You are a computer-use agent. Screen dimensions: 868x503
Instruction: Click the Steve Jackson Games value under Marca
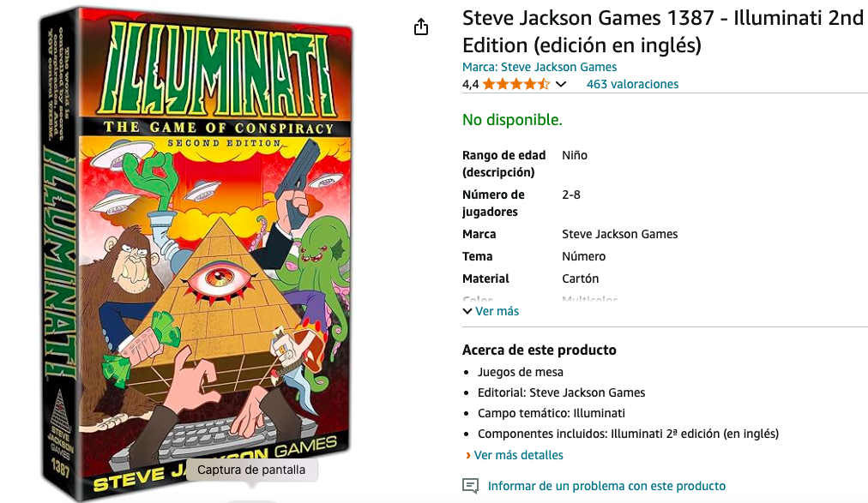click(x=619, y=234)
